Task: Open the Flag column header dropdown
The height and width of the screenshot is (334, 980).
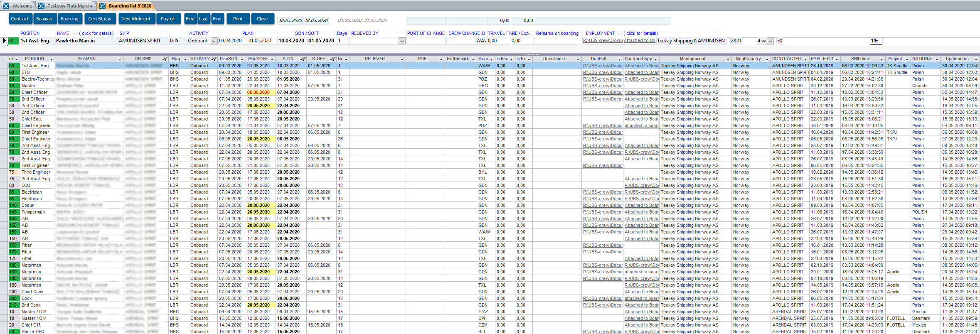Action: point(185,59)
